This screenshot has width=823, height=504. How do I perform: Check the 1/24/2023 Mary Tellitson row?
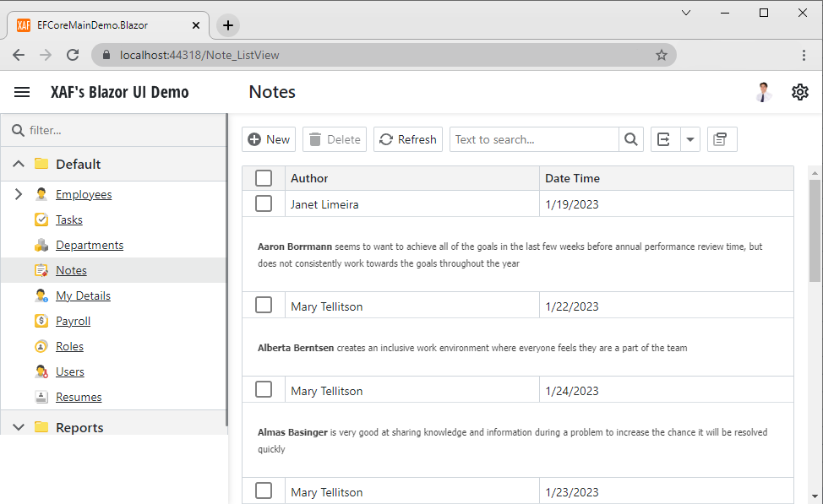point(264,389)
